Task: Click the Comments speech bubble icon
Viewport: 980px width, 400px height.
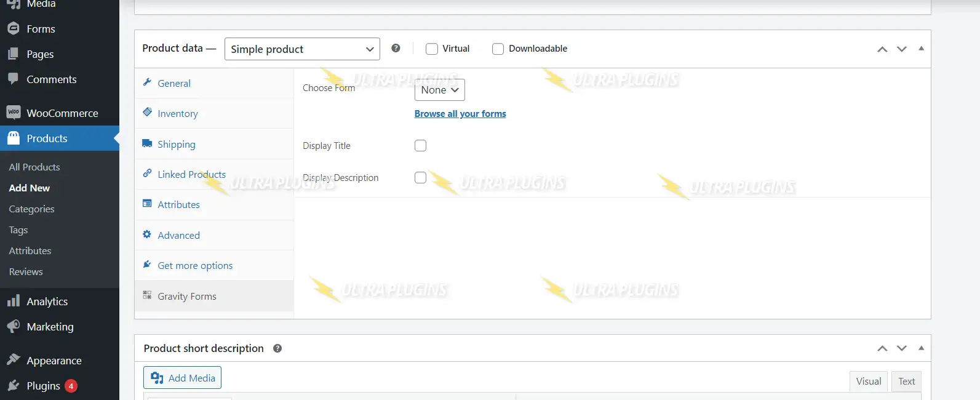Action: click(13, 79)
